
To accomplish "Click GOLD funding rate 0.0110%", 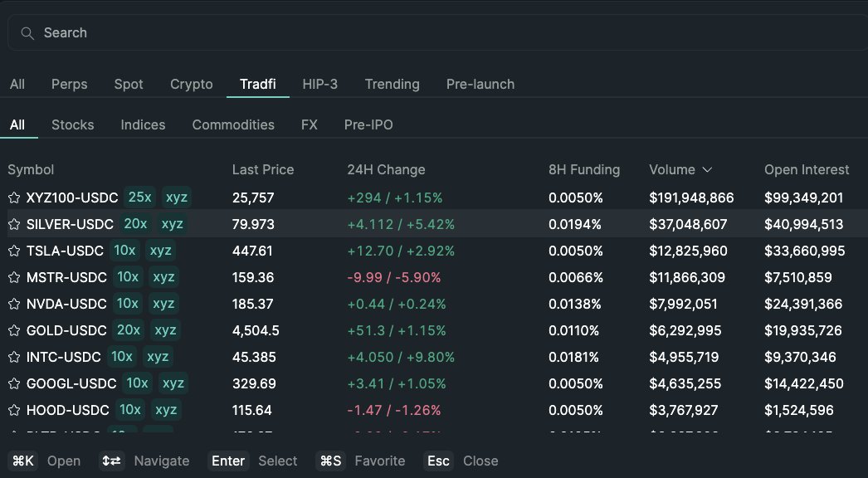I will tap(573, 330).
